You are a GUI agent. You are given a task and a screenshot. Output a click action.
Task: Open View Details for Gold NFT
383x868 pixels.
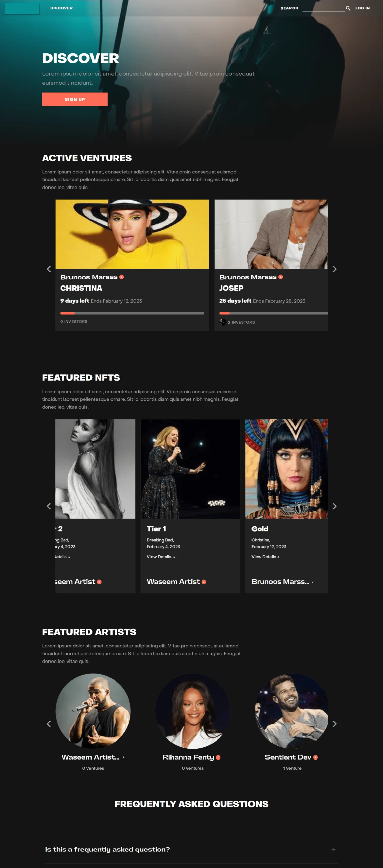[x=265, y=557]
